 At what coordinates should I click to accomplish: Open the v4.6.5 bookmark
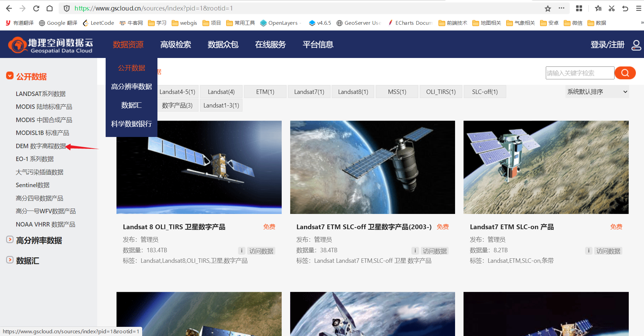tap(320, 23)
